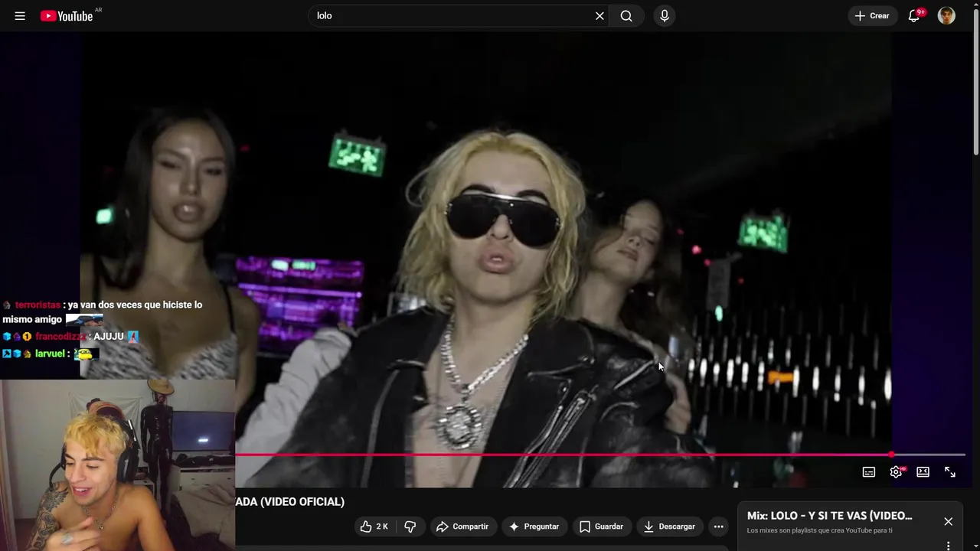
Task: Switch the player to full screen
Action: pyautogui.click(x=950, y=472)
